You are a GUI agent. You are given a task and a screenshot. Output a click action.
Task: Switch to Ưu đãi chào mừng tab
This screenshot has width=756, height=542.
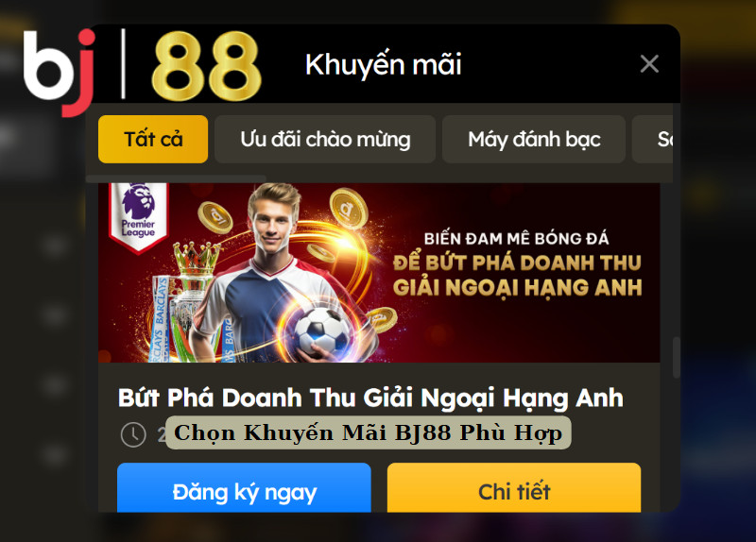pyautogui.click(x=325, y=139)
